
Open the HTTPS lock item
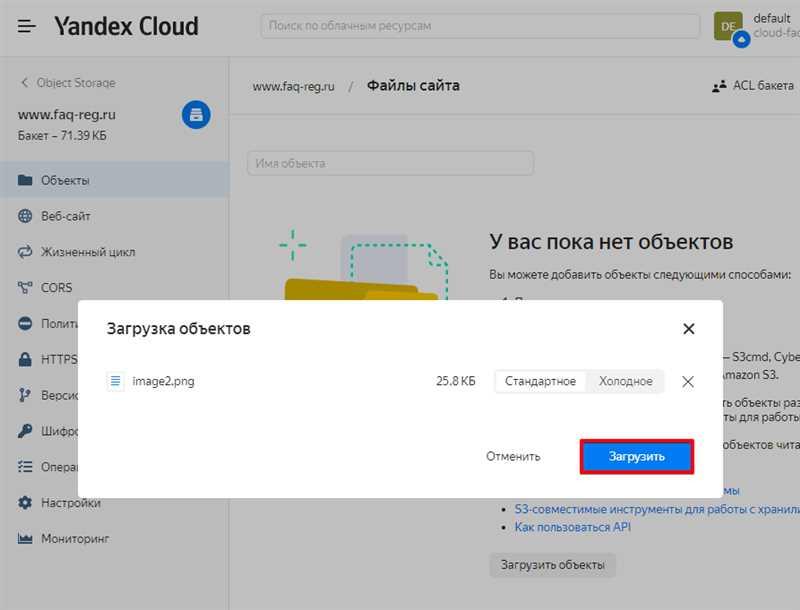(x=48, y=359)
